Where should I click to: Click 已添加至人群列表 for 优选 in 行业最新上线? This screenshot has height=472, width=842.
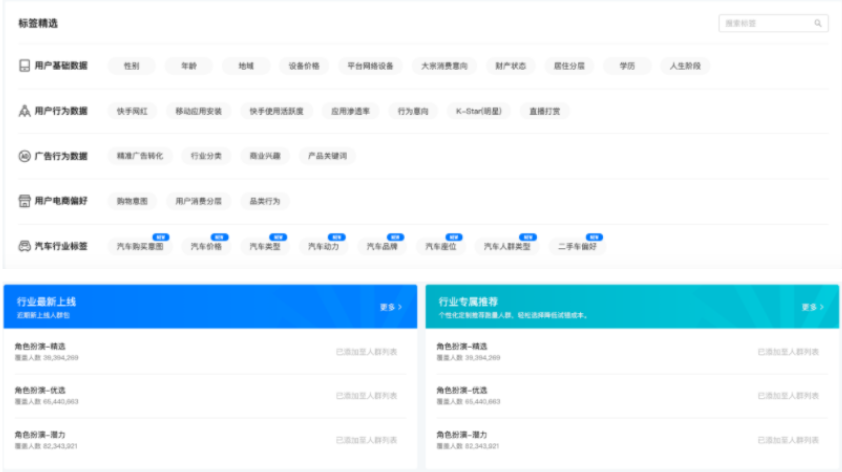click(x=366, y=396)
